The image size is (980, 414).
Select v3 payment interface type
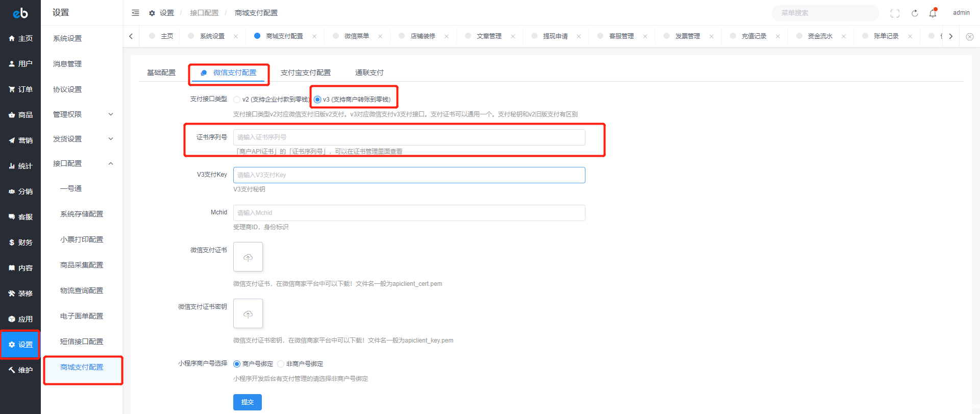[x=317, y=100]
